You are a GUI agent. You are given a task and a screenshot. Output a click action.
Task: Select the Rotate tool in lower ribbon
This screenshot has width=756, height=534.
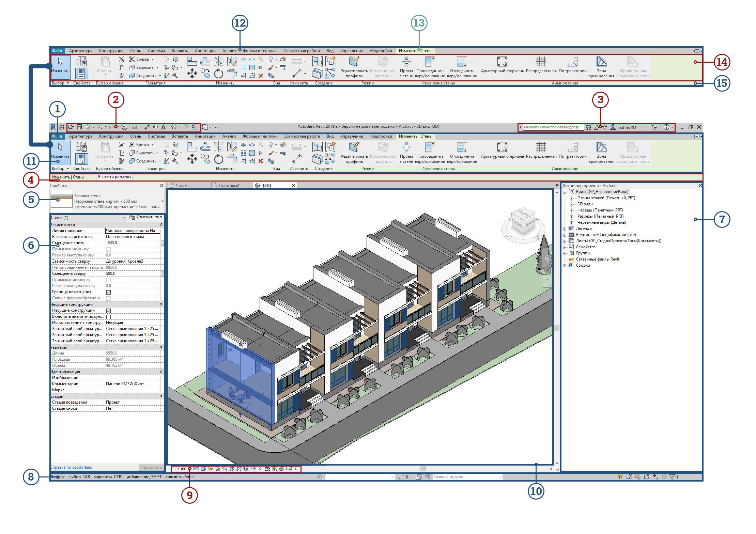218,159
